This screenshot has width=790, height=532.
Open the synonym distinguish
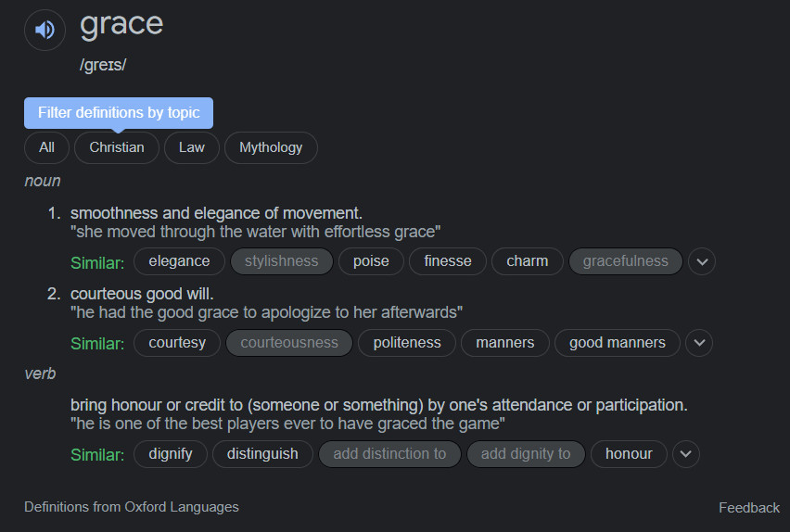[x=262, y=454]
